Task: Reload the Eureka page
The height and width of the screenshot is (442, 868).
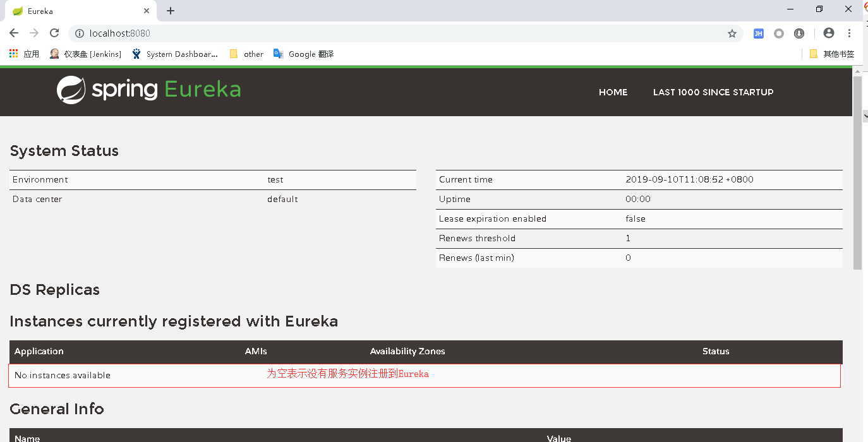Action: (x=54, y=33)
